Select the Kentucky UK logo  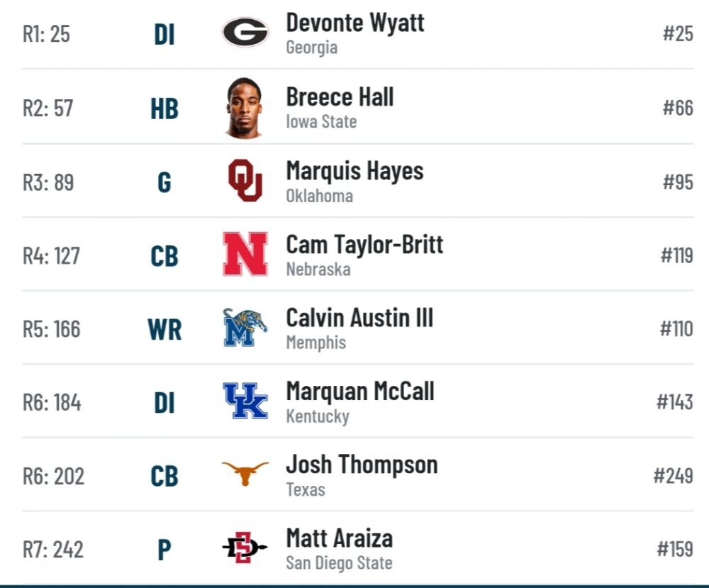(245, 401)
